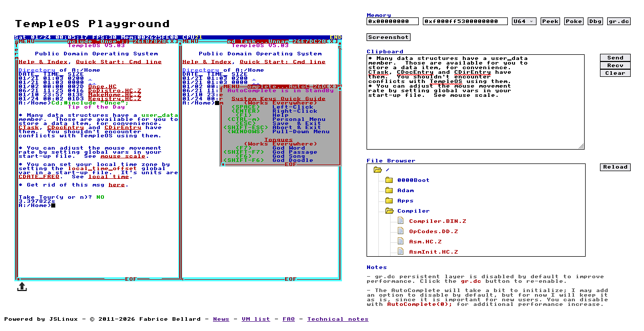This screenshot has width=644, height=331.
Task: Click Quick Start: Cmd line in right terminal
Action: point(283,62)
